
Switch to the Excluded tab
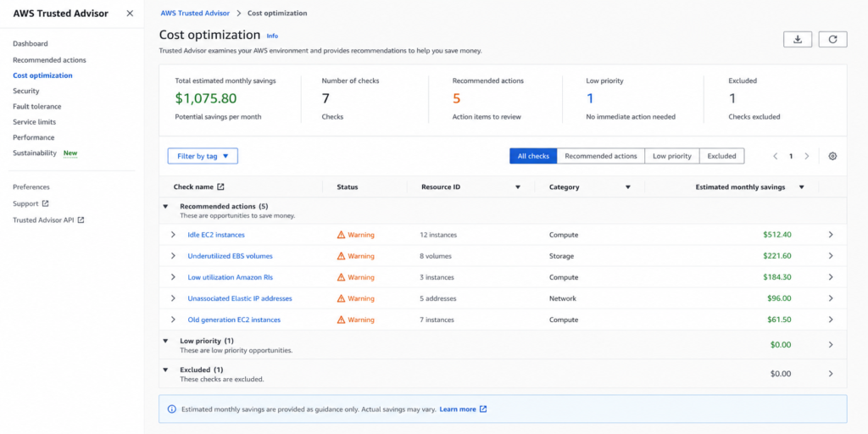[721, 156]
